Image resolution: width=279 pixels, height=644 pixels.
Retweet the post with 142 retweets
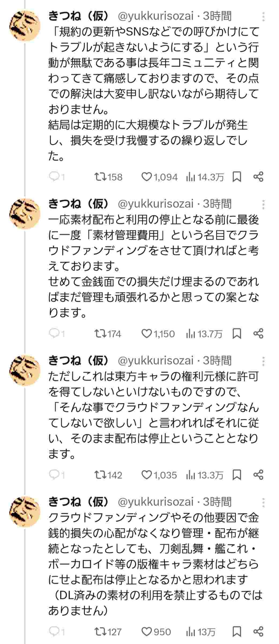[101, 475]
